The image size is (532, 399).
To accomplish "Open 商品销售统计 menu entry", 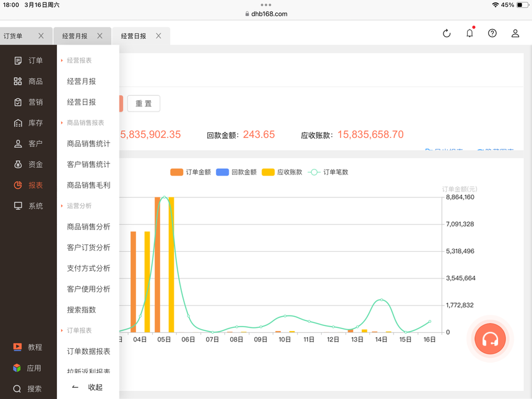I will (x=88, y=144).
